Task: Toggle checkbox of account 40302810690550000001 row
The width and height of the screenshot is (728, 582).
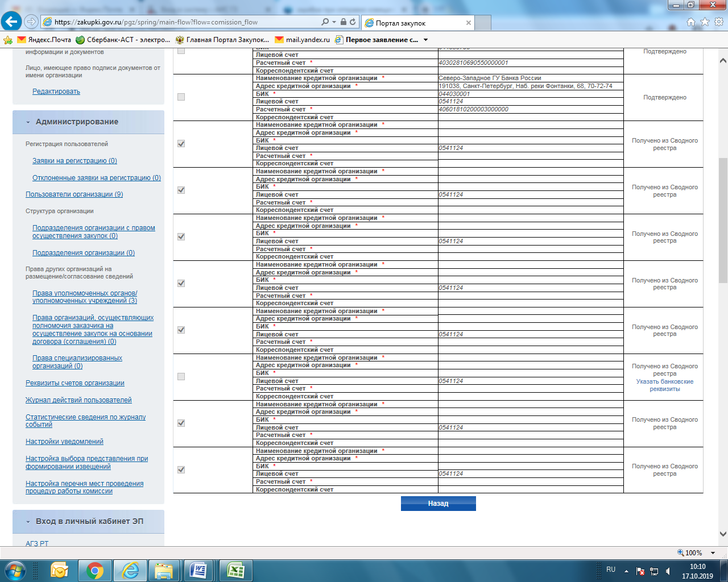Action: point(181,51)
